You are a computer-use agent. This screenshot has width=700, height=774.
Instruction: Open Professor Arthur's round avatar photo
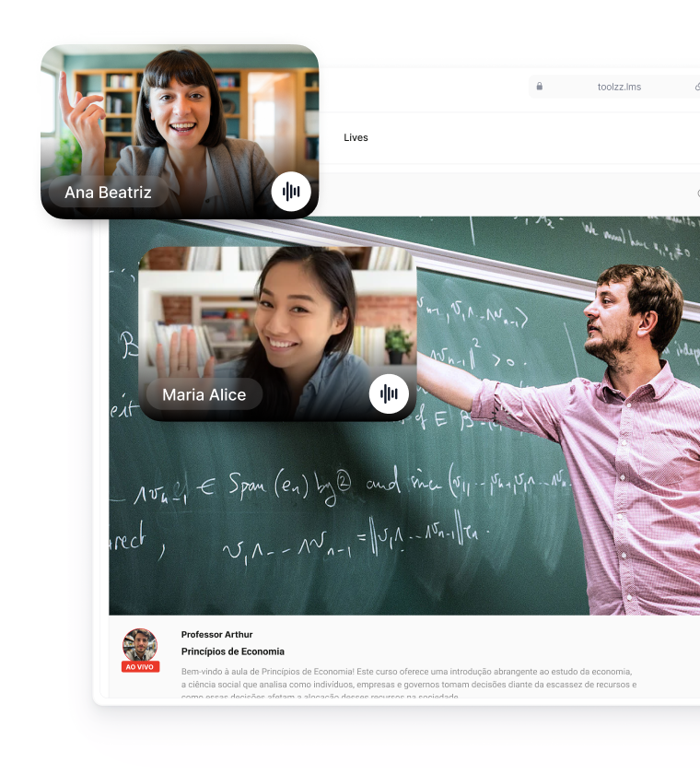click(140, 644)
